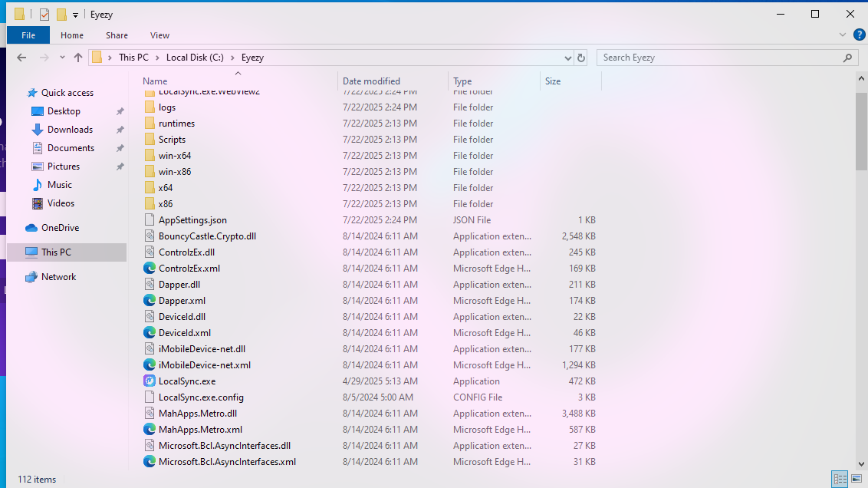Viewport: 868px width, 488px height.
Task: Click the LocalSync.exe.config file icon
Action: click(x=149, y=397)
